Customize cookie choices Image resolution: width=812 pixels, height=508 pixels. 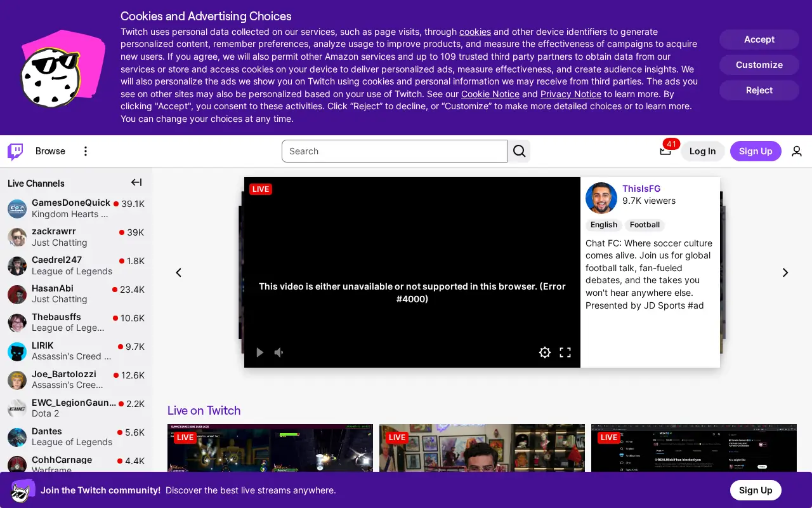pyautogui.click(x=759, y=65)
